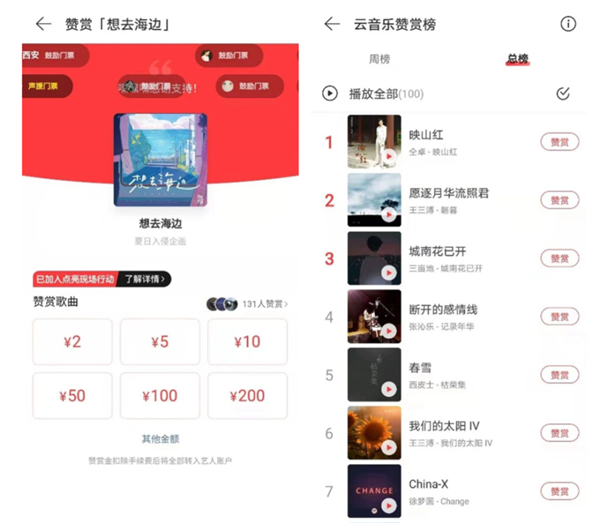
Task: Go back from the 云音乐赞赏榜 page
Action: pyautogui.click(x=332, y=24)
